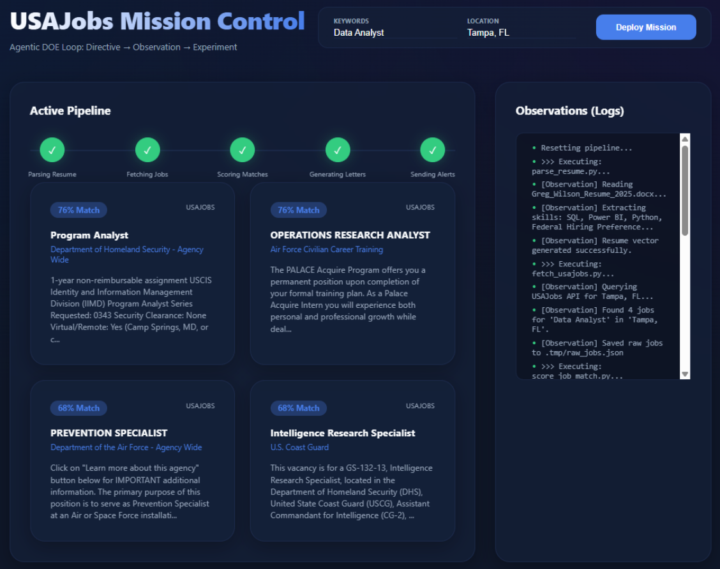This screenshot has width=720, height=569.
Task: Click the Program Analyst job description text
Action: 131,310
